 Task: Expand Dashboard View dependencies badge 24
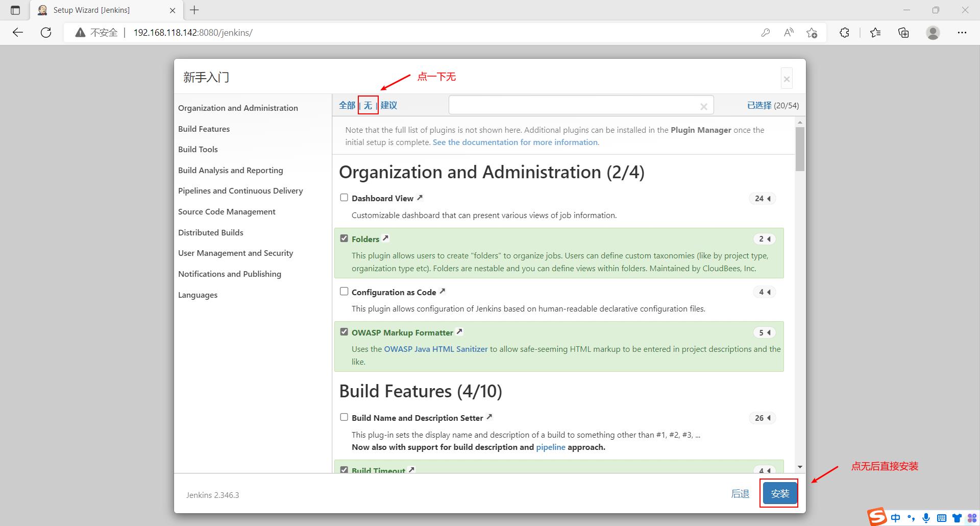click(x=763, y=199)
